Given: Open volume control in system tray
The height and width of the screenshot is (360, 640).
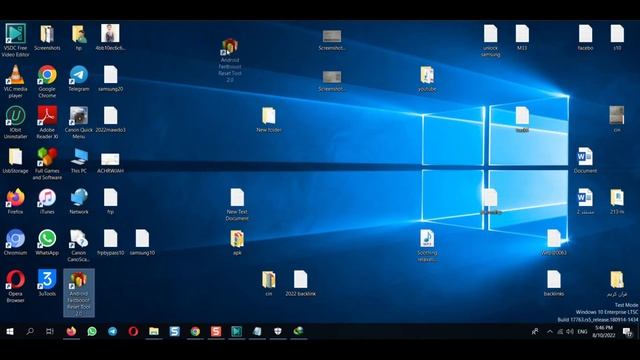Looking at the screenshot, I should 570,331.
